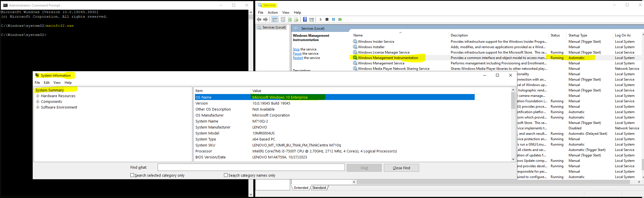Open View menu in System Information
This screenshot has height=198, width=644.
(x=57, y=83)
